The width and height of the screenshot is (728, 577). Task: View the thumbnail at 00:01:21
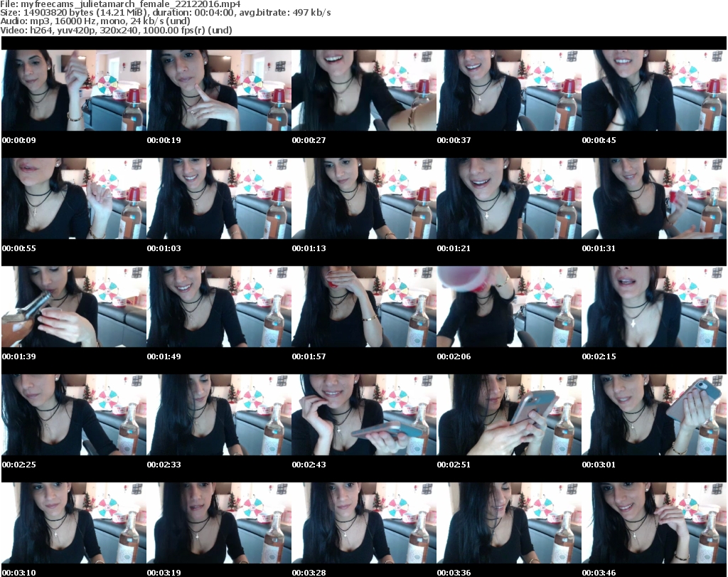[509, 198]
